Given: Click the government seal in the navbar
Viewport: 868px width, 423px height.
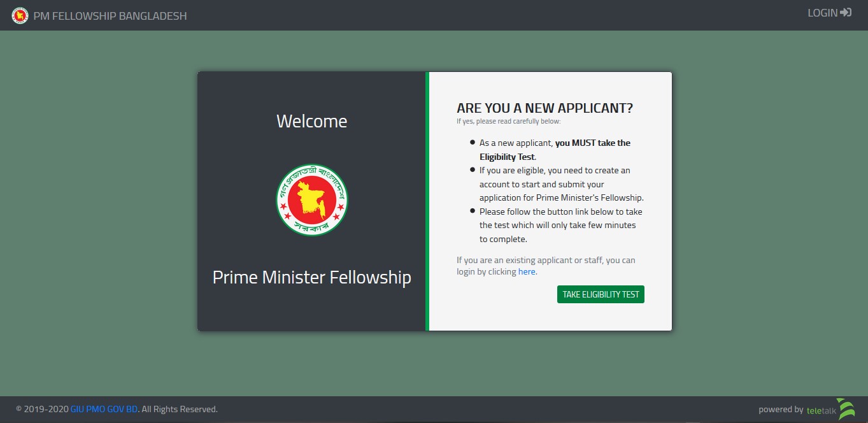Looking at the screenshot, I should pos(20,16).
